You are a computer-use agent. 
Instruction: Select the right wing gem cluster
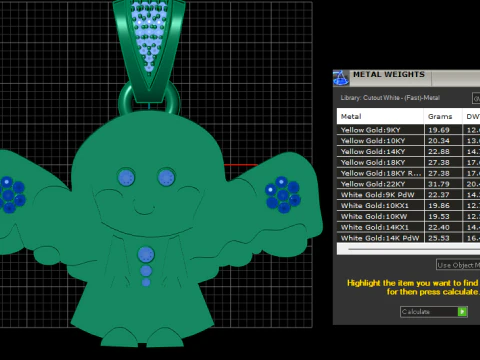pyautogui.click(x=283, y=195)
